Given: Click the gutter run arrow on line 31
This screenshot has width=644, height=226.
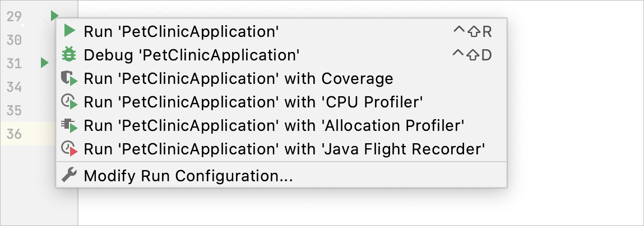Looking at the screenshot, I should [45, 63].
